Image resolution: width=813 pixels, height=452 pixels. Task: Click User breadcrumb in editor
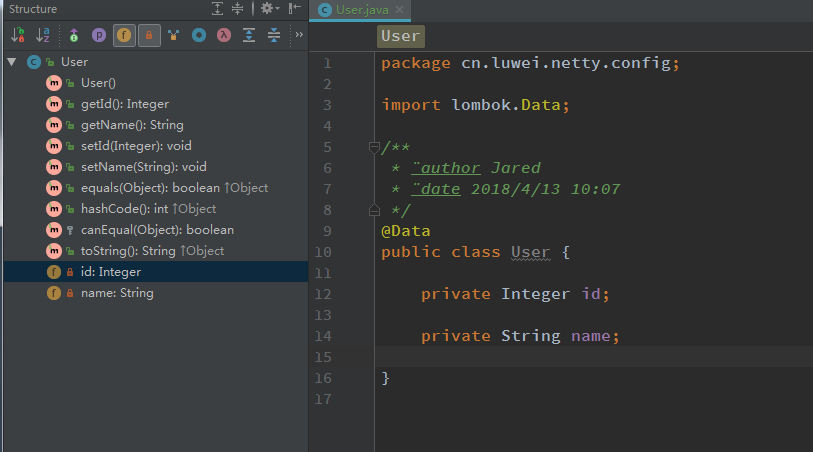point(401,36)
